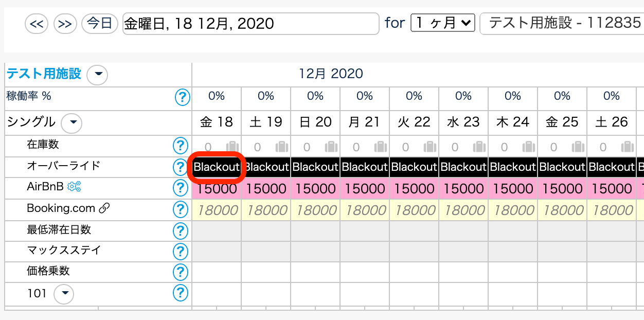The height and width of the screenshot is (320, 644).
Task: Expand the シングル room type menu
Action: coord(71,123)
